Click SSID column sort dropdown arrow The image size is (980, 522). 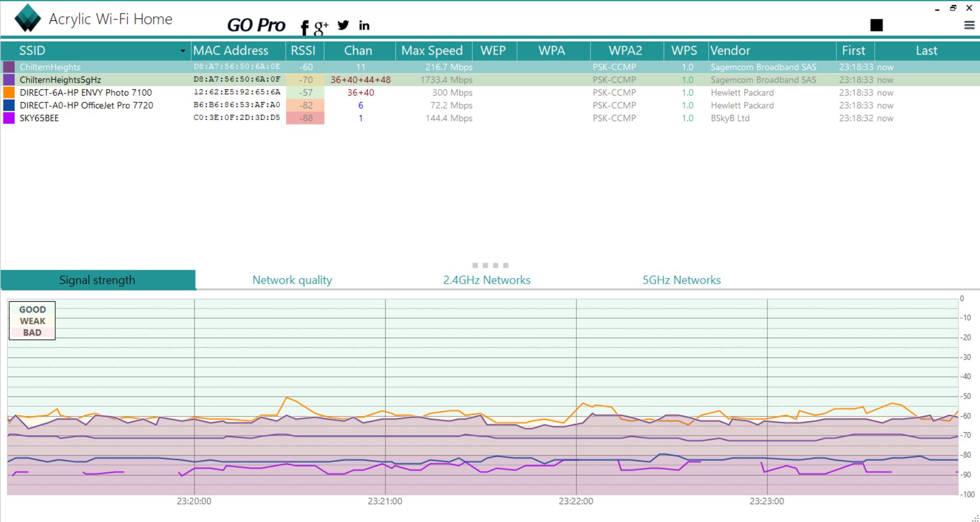pos(182,51)
